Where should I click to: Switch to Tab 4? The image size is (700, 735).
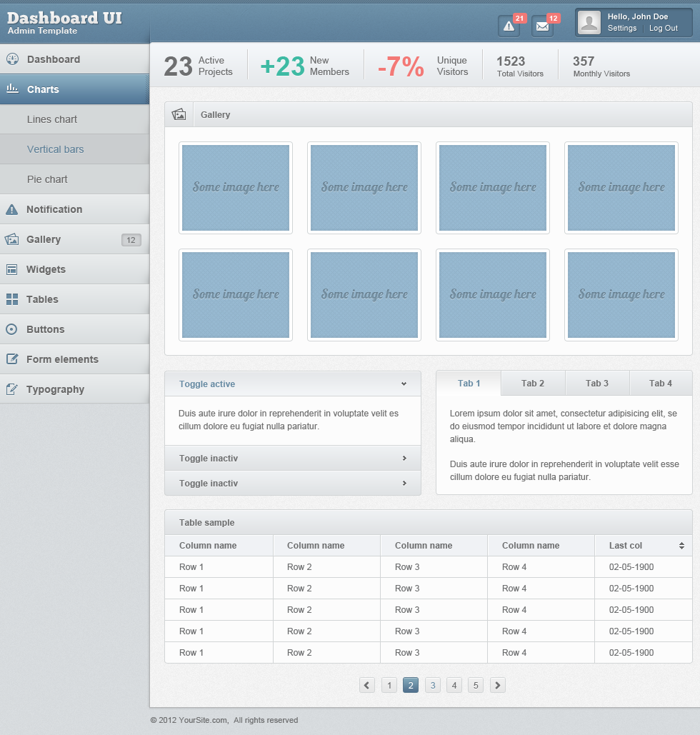661,384
